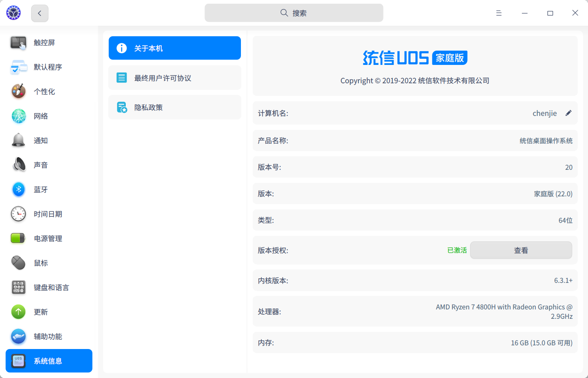
Task: Switch to Privacy Policy (隐私政策) page
Action: 174,107
